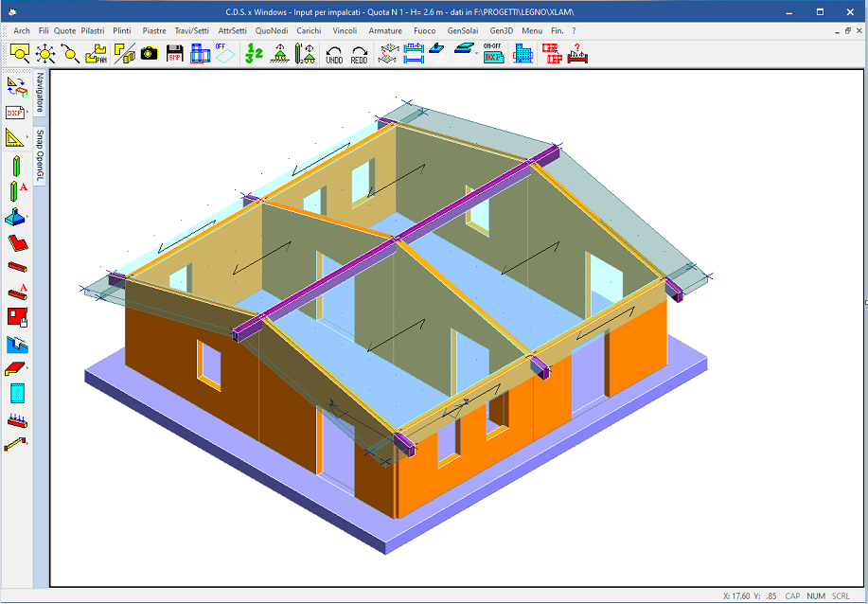The height and width of the screenshot is (604, 868).
Task: Click the camera snapshot icon
Action: 149,54
